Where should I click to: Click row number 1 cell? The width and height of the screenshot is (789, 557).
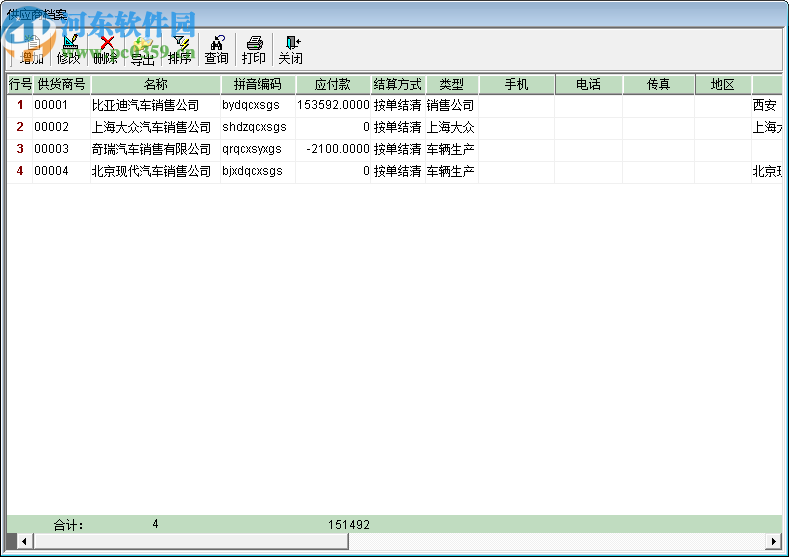(20, 105)
